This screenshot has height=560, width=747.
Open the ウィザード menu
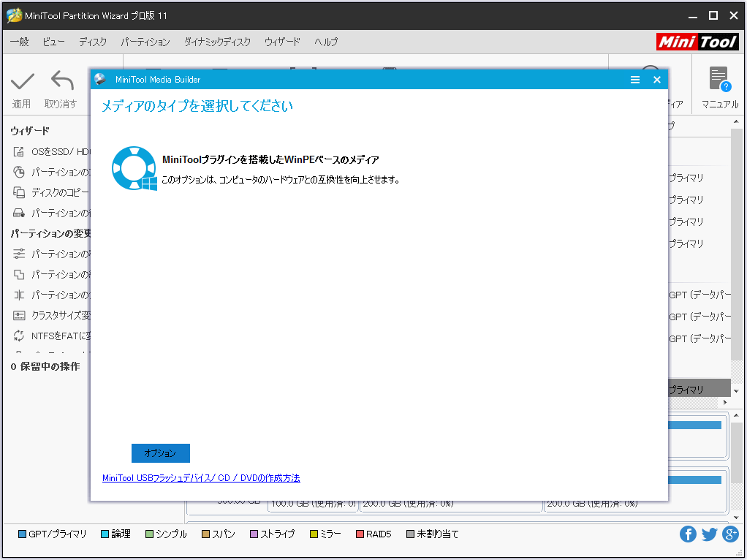pyautogui.click(x=282, y=42)
